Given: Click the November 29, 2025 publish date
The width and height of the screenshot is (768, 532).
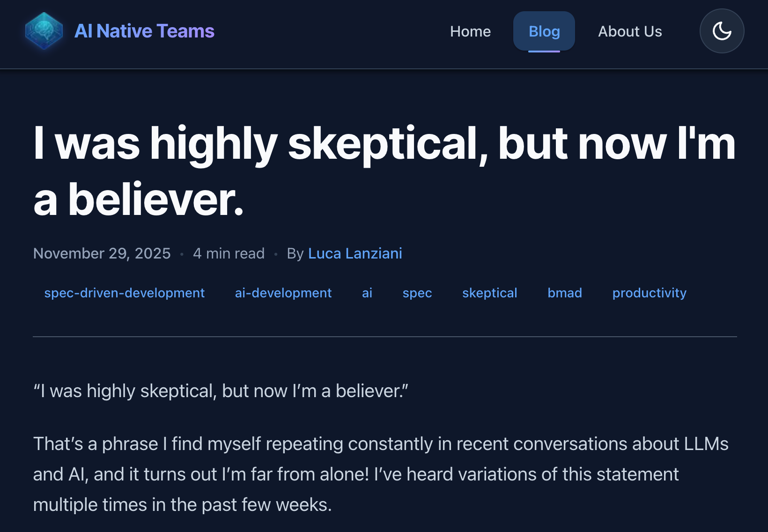Looking at the screenshot, I should (x=102, y=253).
